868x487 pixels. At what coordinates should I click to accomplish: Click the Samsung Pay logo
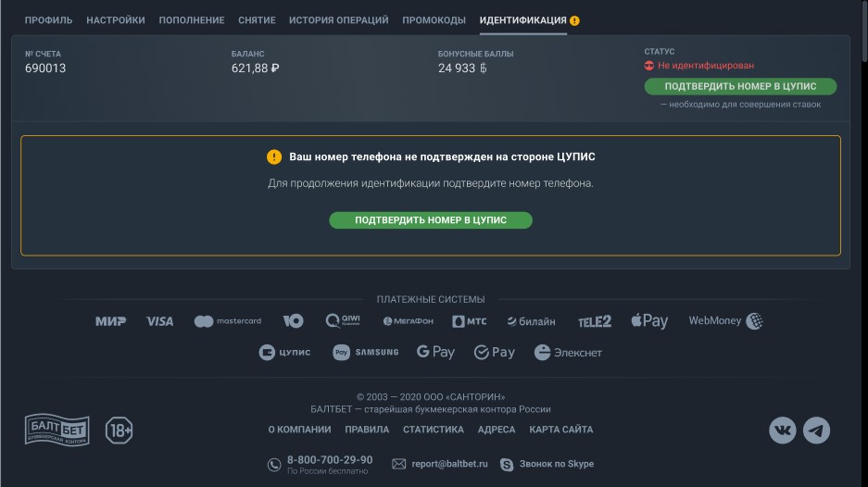point(365,352)
